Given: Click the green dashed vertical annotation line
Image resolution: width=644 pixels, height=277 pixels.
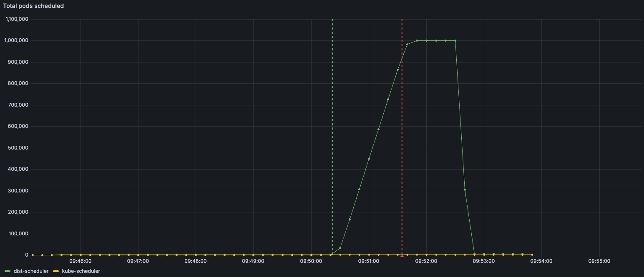Looking at the screenshot, I should 332,125.
